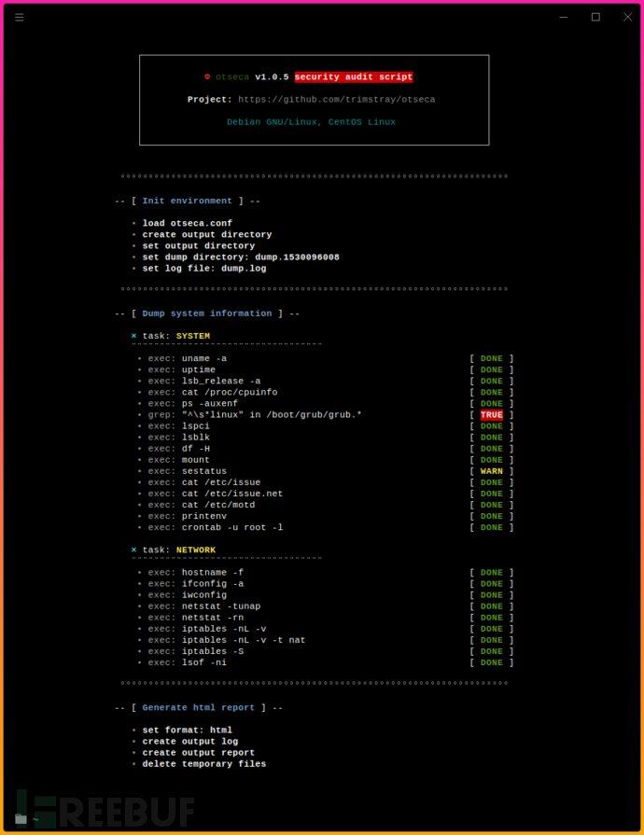Click the yellow WARN status
This screenshot has height=835, width=644.
click(x=491, y=471)
